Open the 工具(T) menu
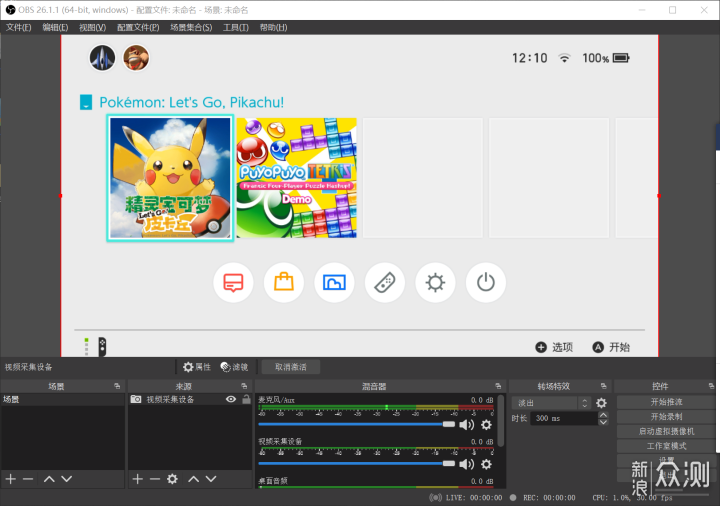This screenshot has width=720, height=506. pyautogui.click(x=236, y=28)
